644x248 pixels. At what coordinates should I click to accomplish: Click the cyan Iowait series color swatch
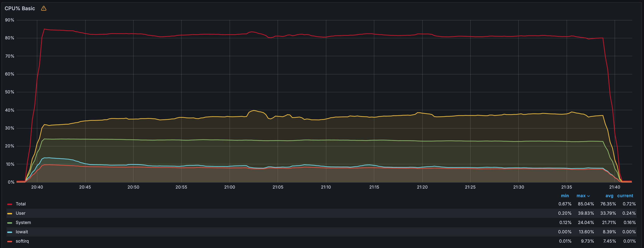10,232
